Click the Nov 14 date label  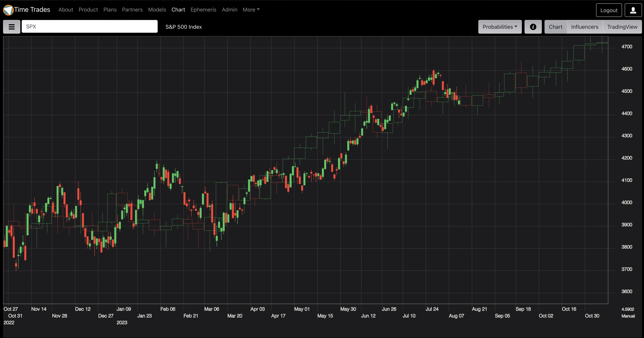(x=39, y=309)
